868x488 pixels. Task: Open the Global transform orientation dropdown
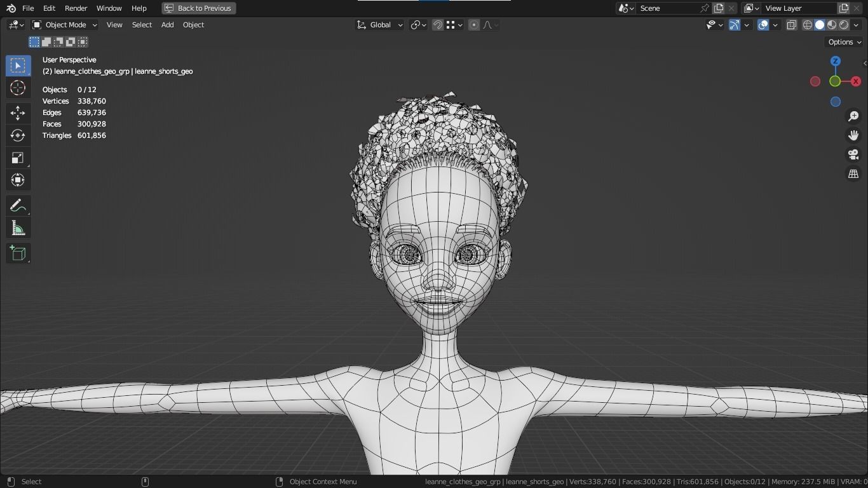pos(379,25)
